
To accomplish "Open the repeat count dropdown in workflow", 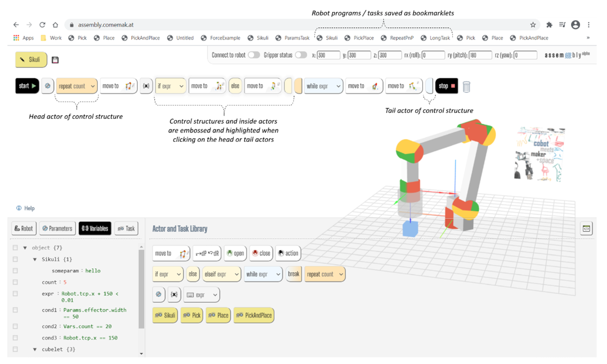I will [93, 86].
